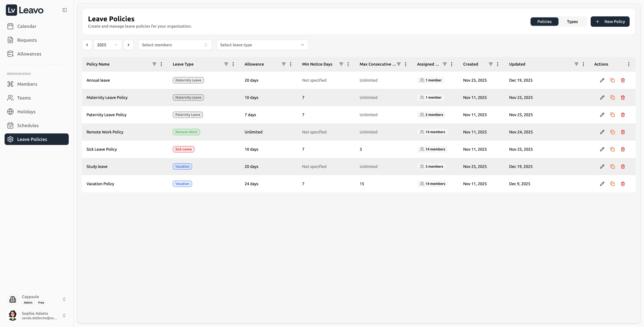Select Requests from the sidebar
The image size is (644, 327).
27,40
